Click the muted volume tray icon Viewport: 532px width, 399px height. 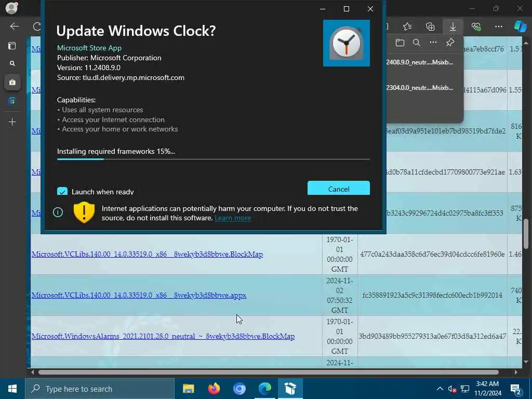pyautogui.click(x=452, y=389)
